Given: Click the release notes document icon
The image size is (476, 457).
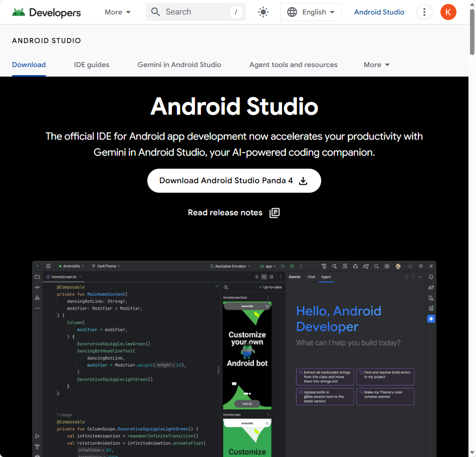Looking at the screenshot, I should (275, 213).
